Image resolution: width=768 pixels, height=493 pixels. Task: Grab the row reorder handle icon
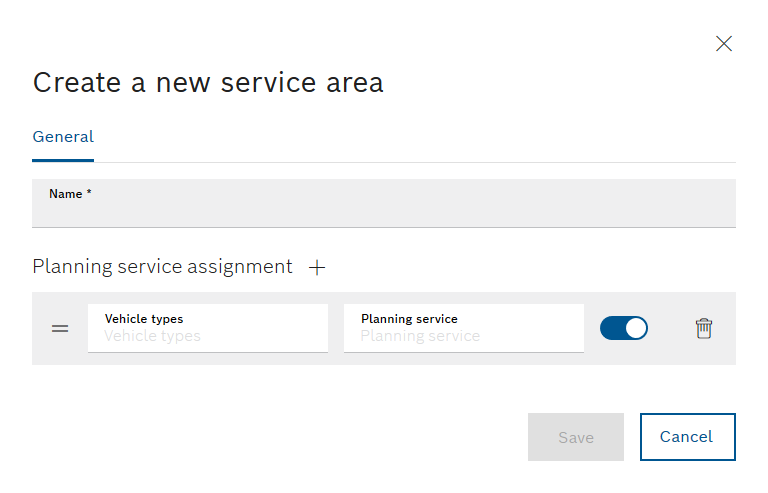60,329
